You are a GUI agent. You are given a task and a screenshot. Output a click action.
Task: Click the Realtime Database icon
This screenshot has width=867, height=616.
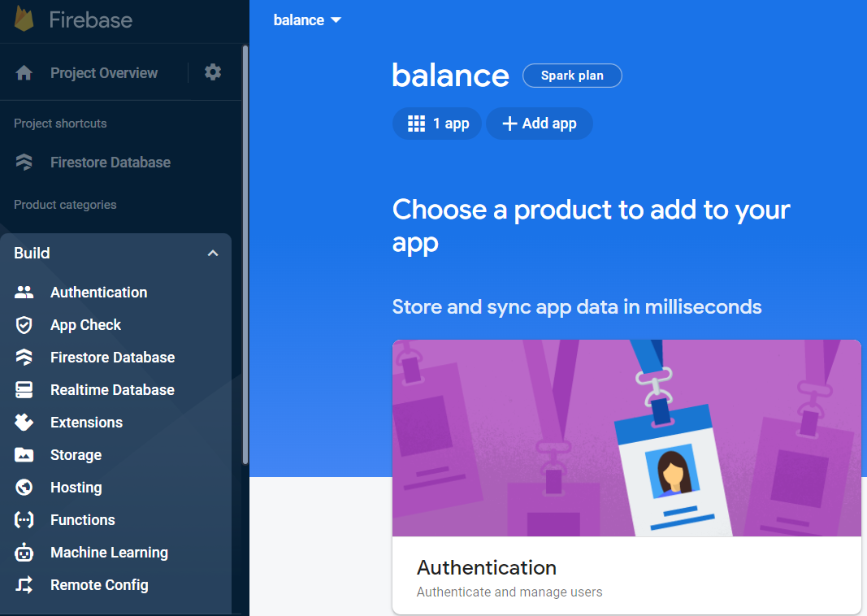point(24,390)
